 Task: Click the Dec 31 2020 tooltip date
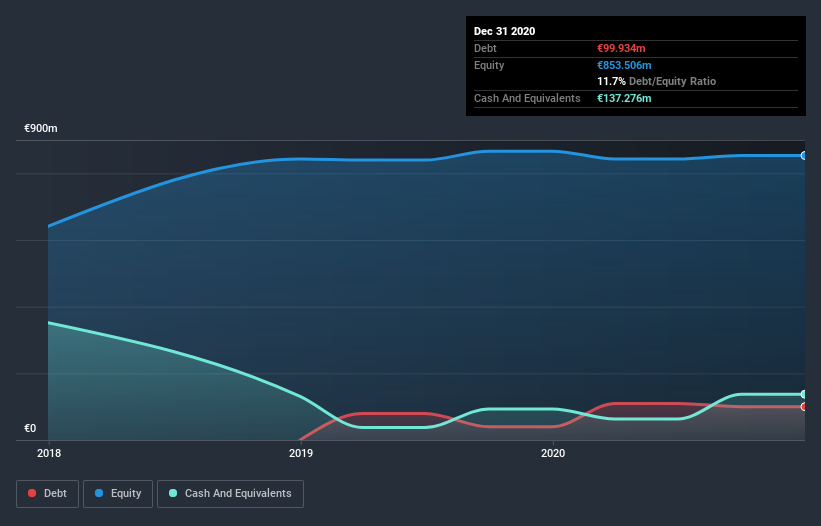pos(504,31)
